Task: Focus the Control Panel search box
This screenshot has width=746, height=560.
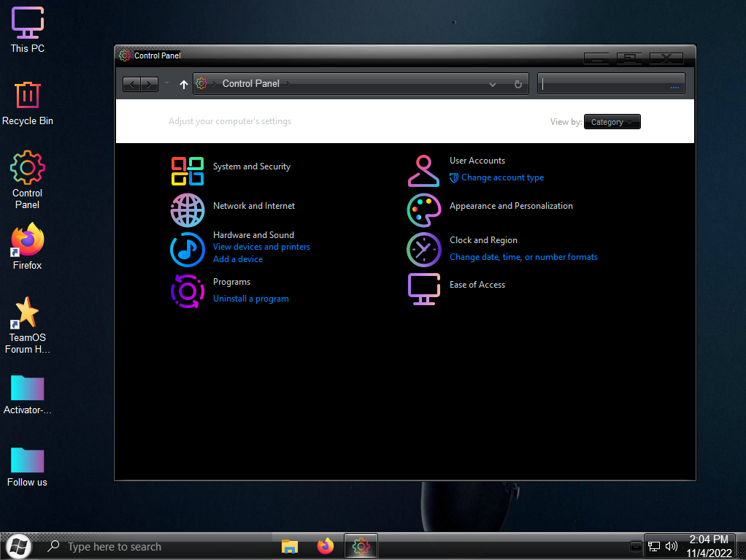Action: tap(611, 84)
